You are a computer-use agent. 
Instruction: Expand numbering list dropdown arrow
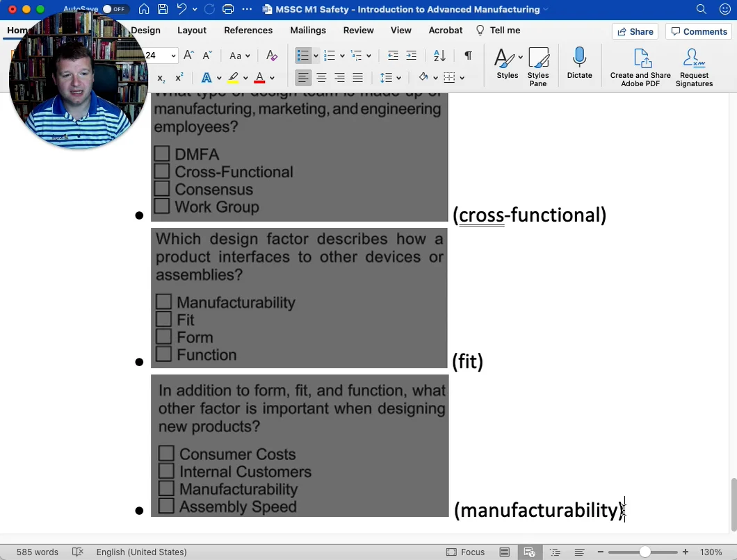(x=342, y=56)
